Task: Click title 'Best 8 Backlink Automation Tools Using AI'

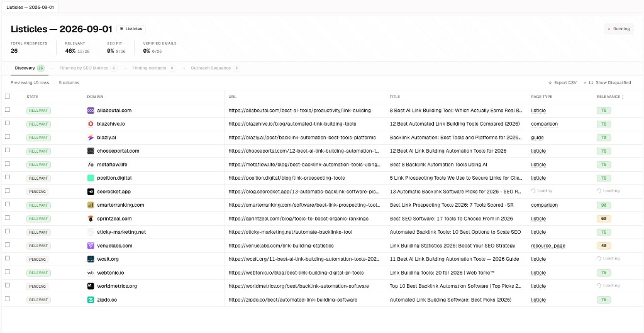Action: pyautogui.click(x=438, y=165)
